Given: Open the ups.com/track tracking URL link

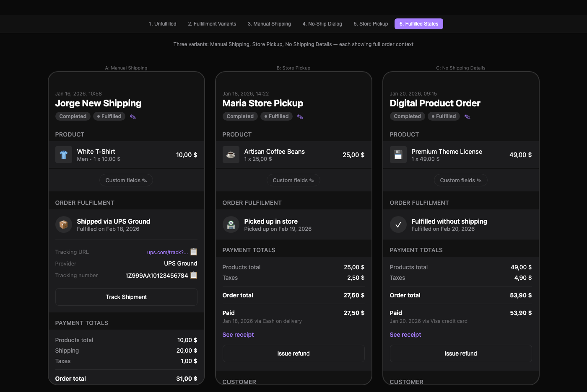Looking at the screenshot, I should (x=167, y=252).
